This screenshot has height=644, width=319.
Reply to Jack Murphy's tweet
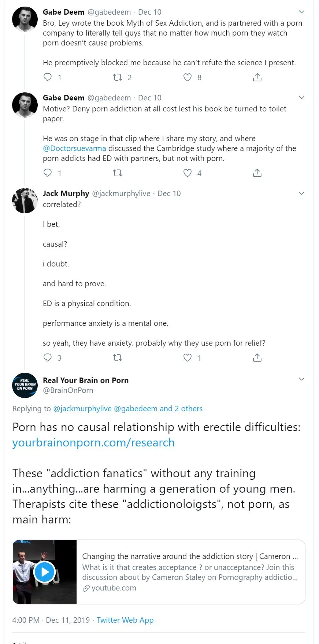click(x=48, y=358)
